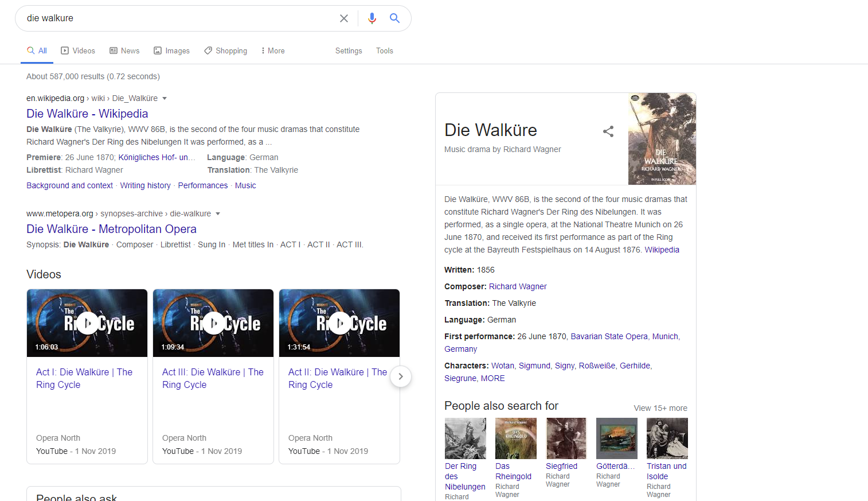Expand the Wikipedia result dropdown arrow

[x=165, y=99]
